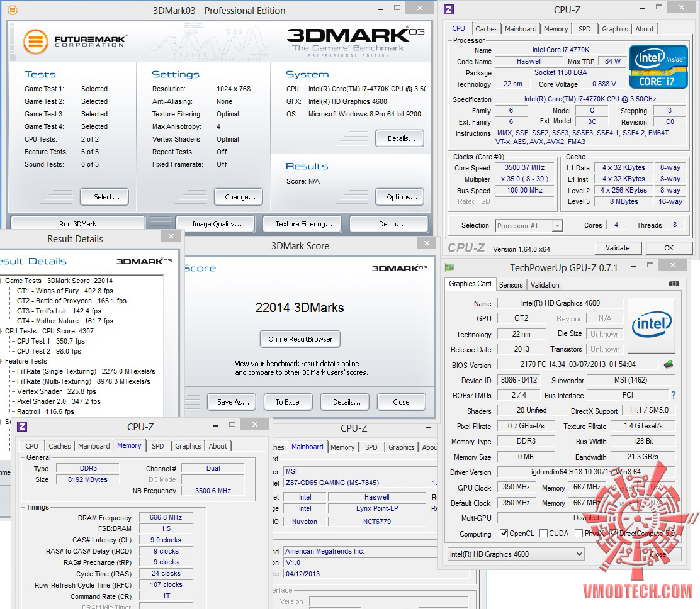The width and height of the screenshot is (700, 609).
Task: Select Ragtroll result row
Action: [x=45, y=411]
